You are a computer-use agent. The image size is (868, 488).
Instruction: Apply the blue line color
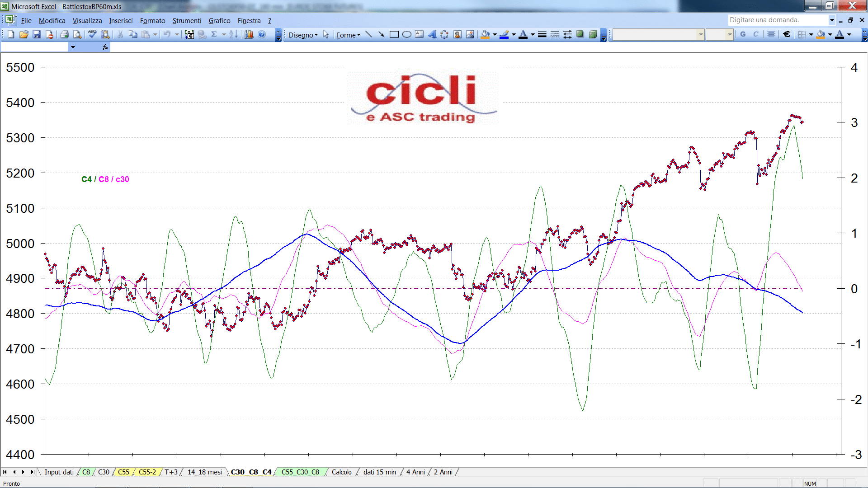504,34
